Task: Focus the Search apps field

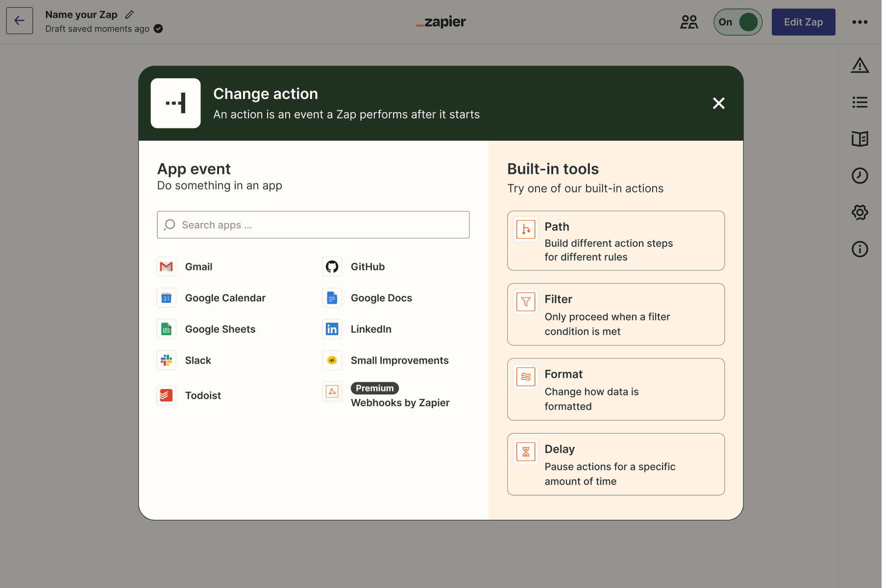Action: [x=313, y=225]
